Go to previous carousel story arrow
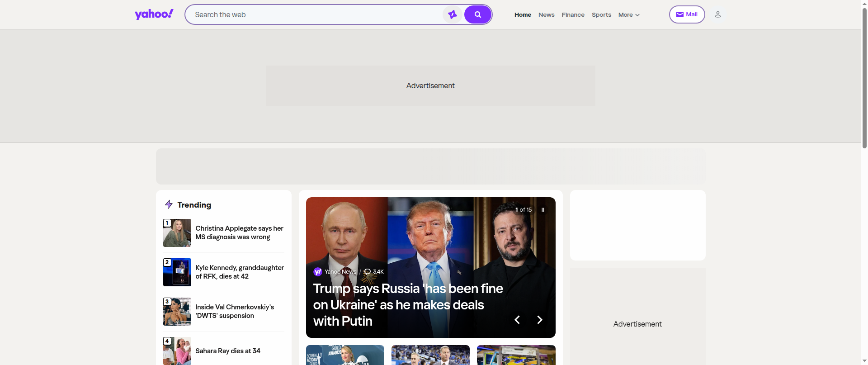Image resolution: width=868 pixels, height=365 pixels. [x=517, y=320]
